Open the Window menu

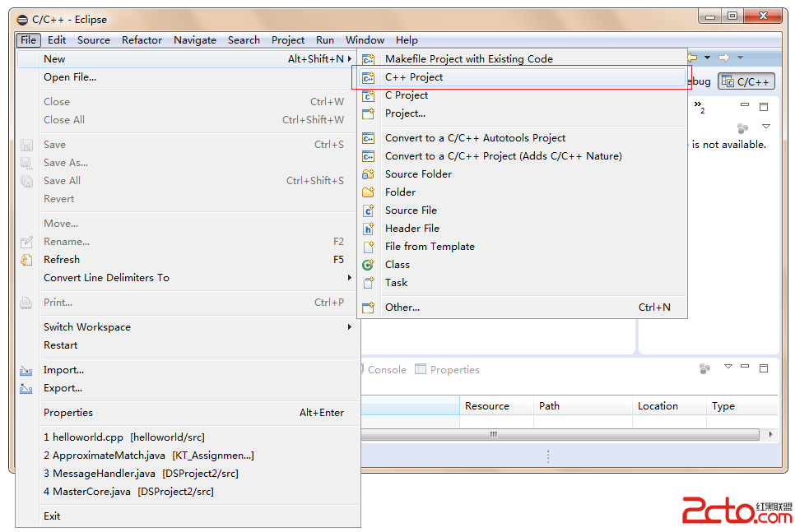pos(365,40)
